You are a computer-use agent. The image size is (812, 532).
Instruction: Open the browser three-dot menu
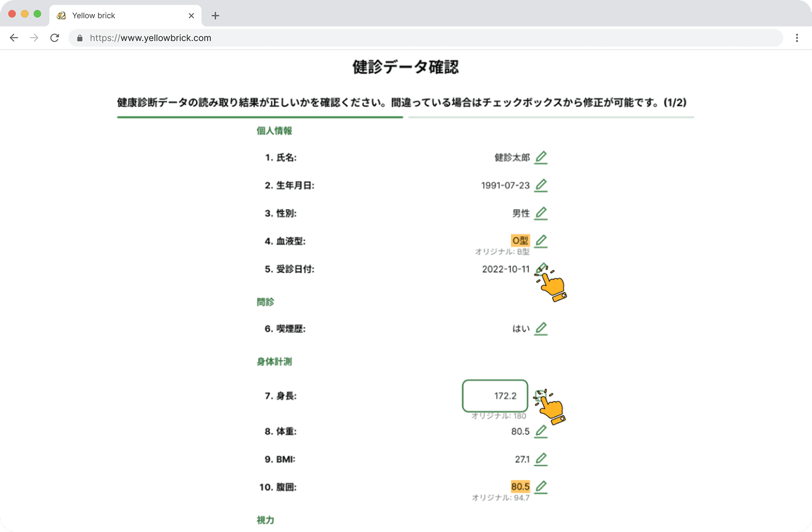point(796,38)
